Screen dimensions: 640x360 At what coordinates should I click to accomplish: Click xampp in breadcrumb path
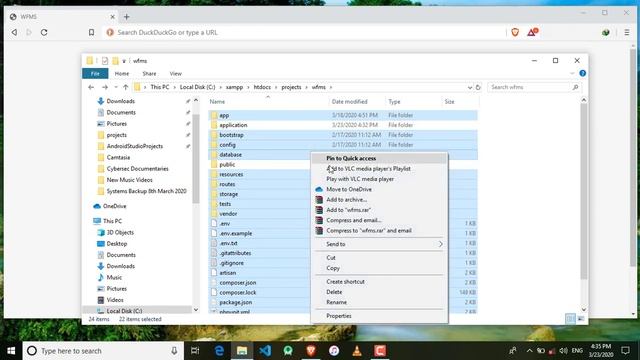pos(234,87)
